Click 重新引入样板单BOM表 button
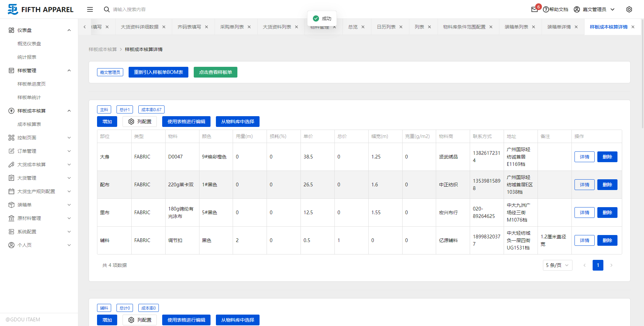 (158, 72)
